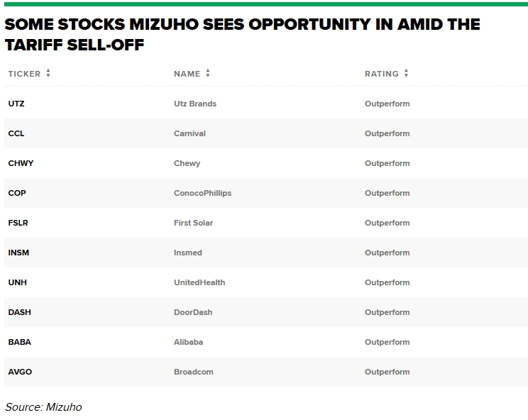Sort table by the Ticker column arrows

click(48, 73)
